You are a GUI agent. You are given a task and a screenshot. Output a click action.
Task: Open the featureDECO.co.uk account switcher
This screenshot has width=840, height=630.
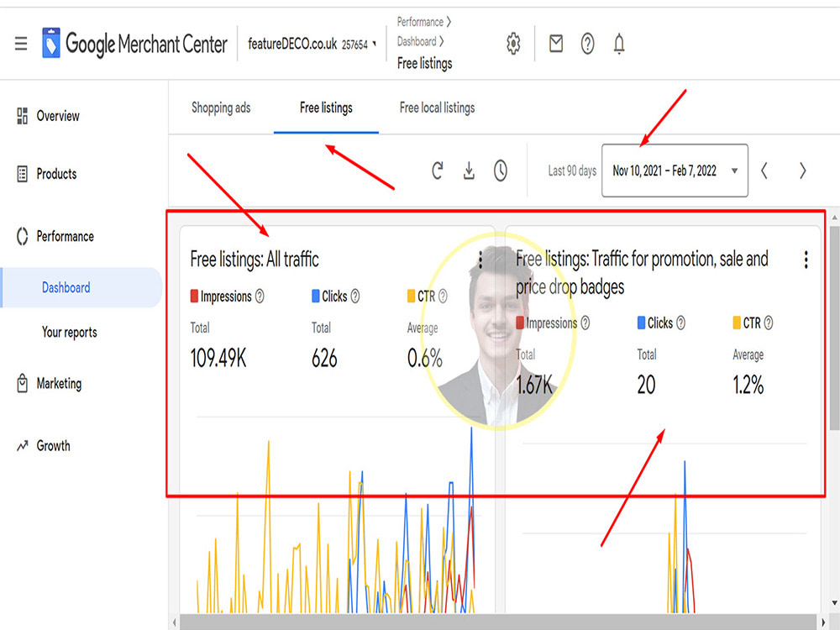pyautogui.click(x=312, y=44)
